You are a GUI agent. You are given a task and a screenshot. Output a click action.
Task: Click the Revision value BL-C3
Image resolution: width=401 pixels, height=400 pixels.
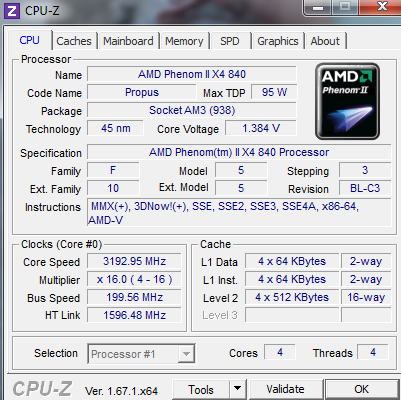365,188
